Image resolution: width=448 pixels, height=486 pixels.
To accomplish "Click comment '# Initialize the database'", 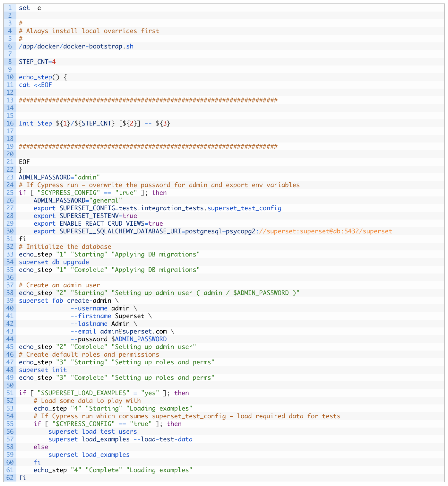I will pyautogui.click(x=65, y=247).
